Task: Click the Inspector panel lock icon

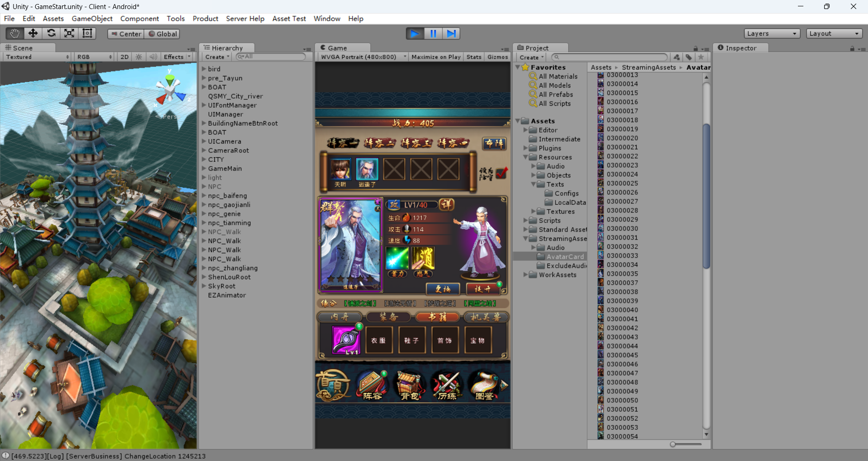Action: click(852, 49)
